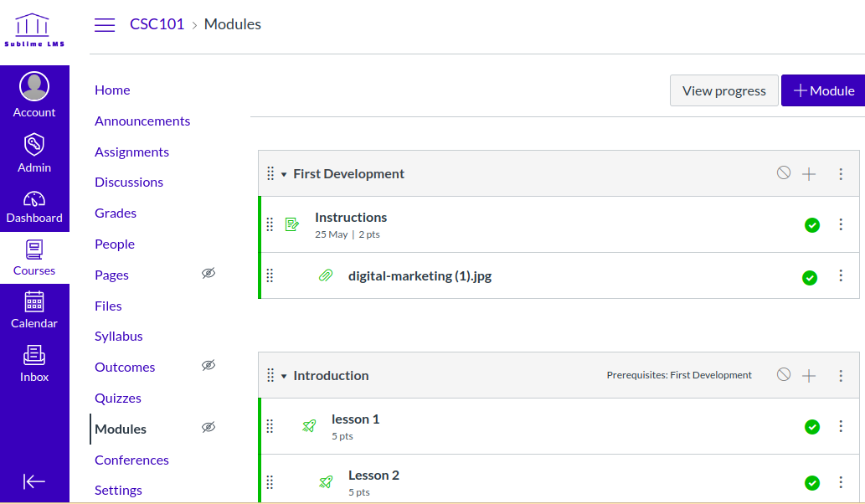The image size is (865, 504).
Task: Open Calendar from the global navigation
Action: [x=34, y=310]
